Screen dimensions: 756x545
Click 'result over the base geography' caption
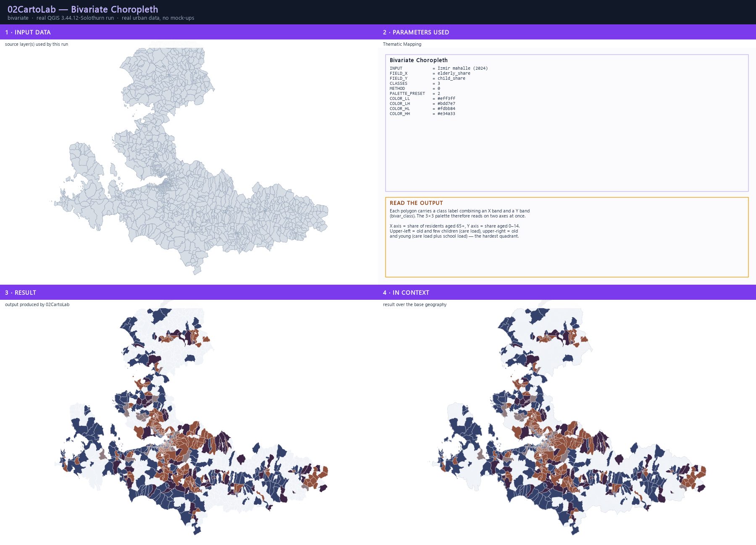click(415, 304)
